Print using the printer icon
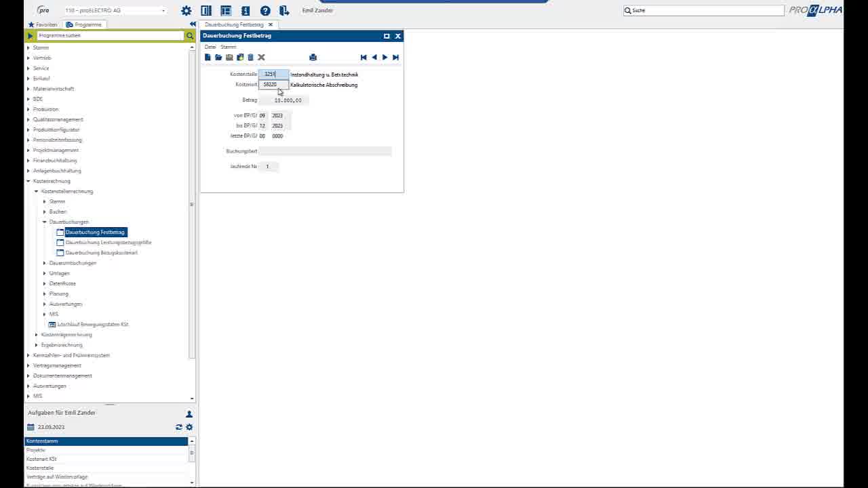 (313, 58)
